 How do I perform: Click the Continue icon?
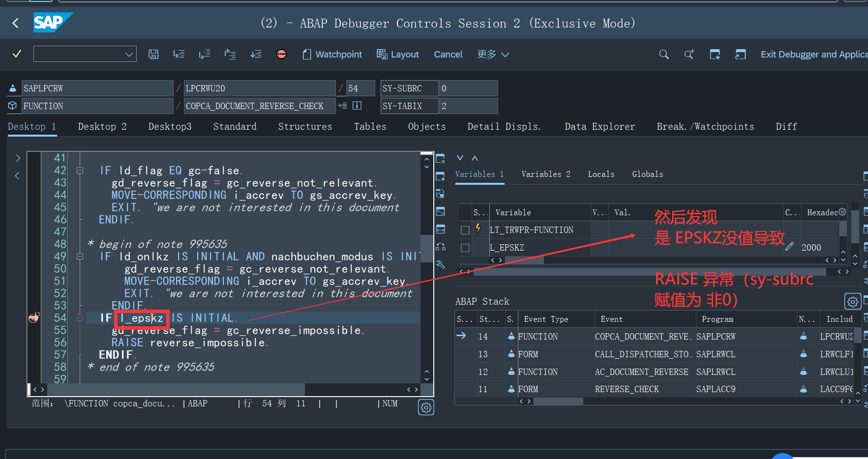pos(256,54)
